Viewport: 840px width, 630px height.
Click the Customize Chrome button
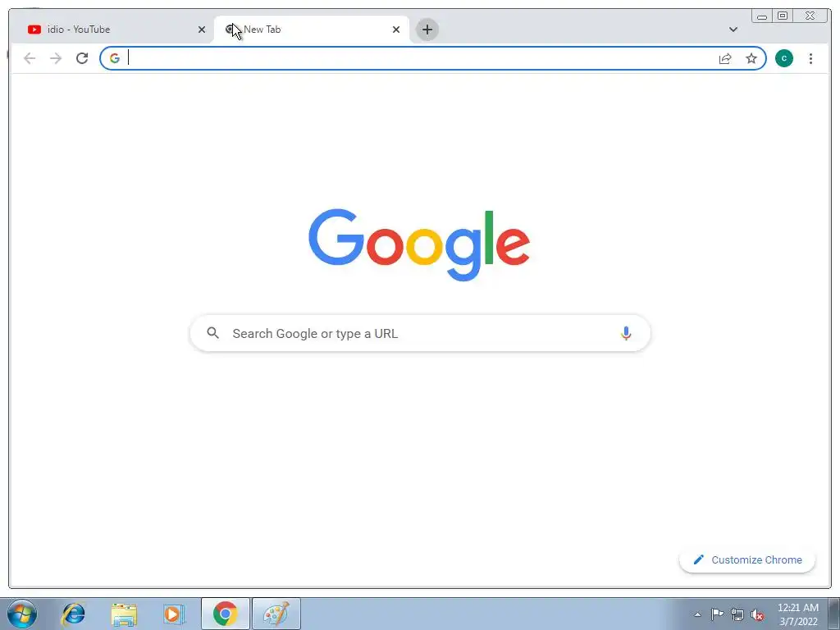[x=747, y=559]
